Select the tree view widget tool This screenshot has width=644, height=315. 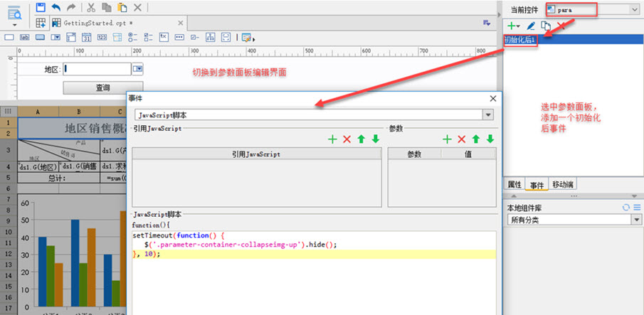(211, 37)
